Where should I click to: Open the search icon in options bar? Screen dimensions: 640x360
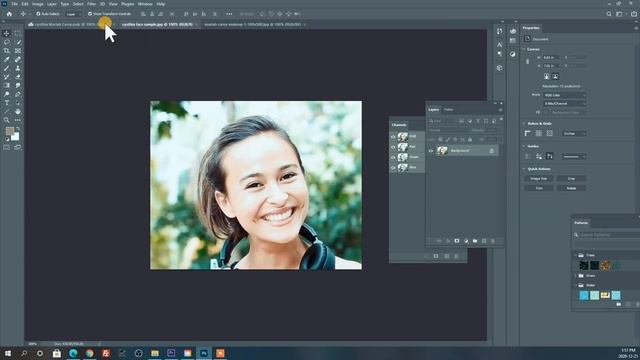click(x=609, y=14)
